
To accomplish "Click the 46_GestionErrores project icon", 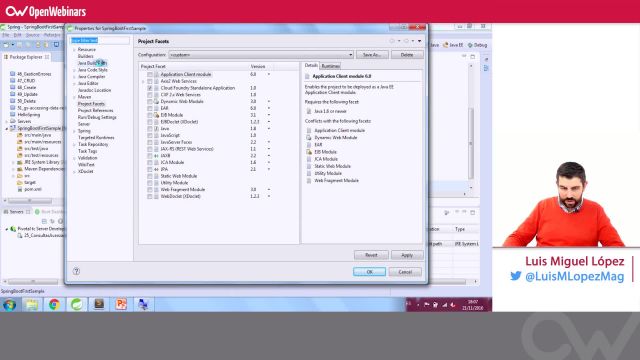I will tap(13, 74).
